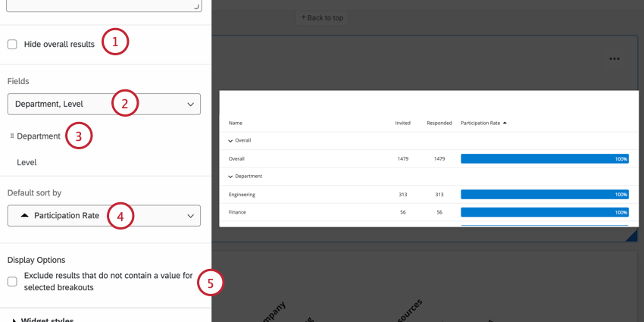Click Finance's invited value 56
Viewport: 644px width, 322px height.
click(x=403, y=212)
